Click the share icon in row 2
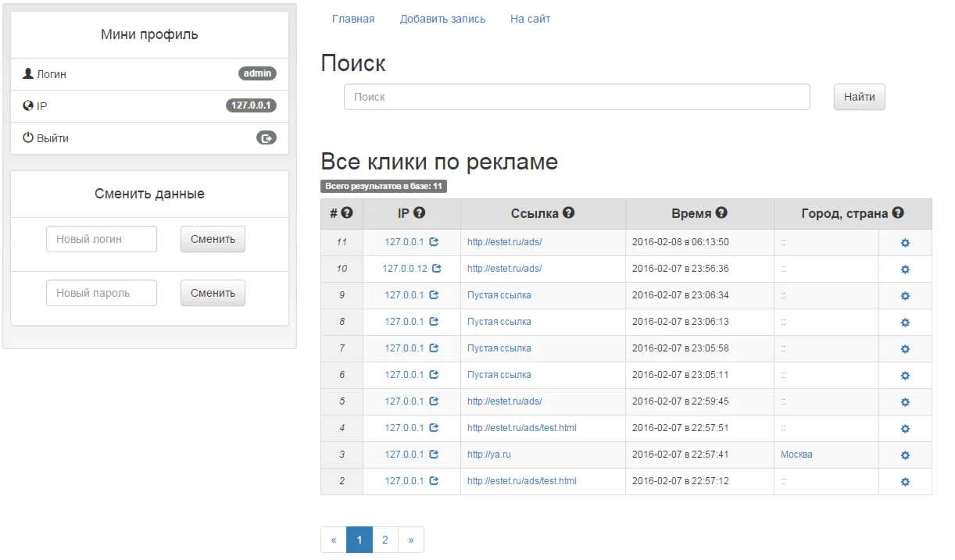This screenshot has height=560, width=955. [x=434, y=481]
